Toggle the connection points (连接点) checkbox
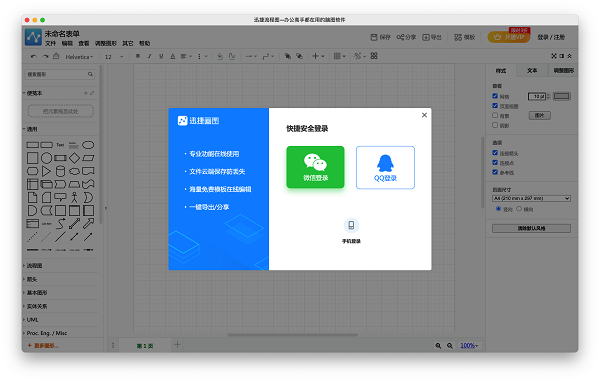 pyautogui.click(x=495, y=163)
